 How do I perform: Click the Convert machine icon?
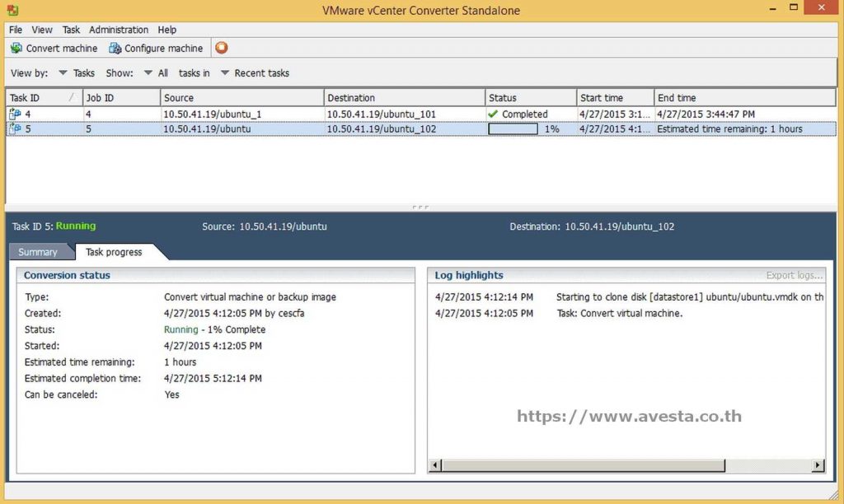click(x=16, y=48)
